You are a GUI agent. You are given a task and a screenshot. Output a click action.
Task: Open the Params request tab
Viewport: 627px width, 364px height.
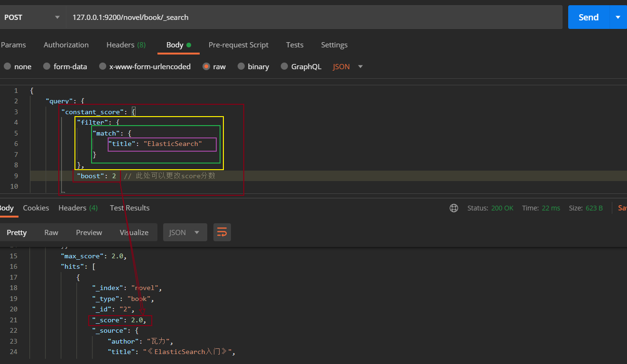click(13, 45)
